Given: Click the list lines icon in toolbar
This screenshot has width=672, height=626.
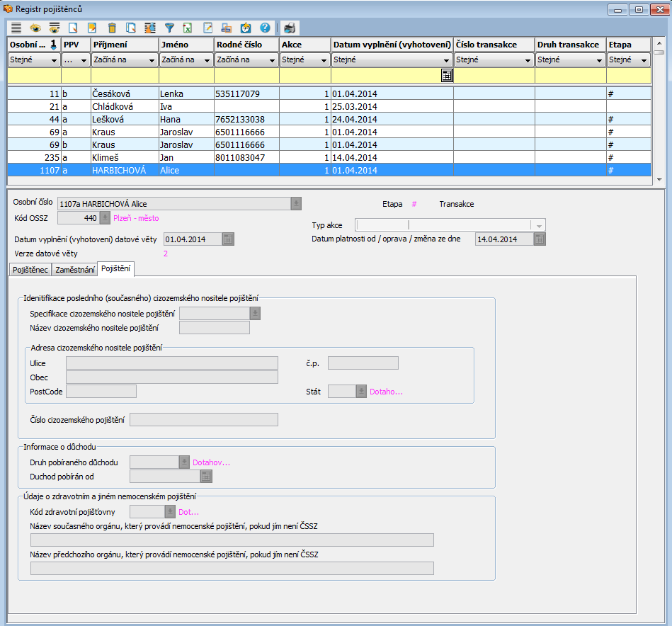Looking at the screenshot, I should (x=16, y=28).
